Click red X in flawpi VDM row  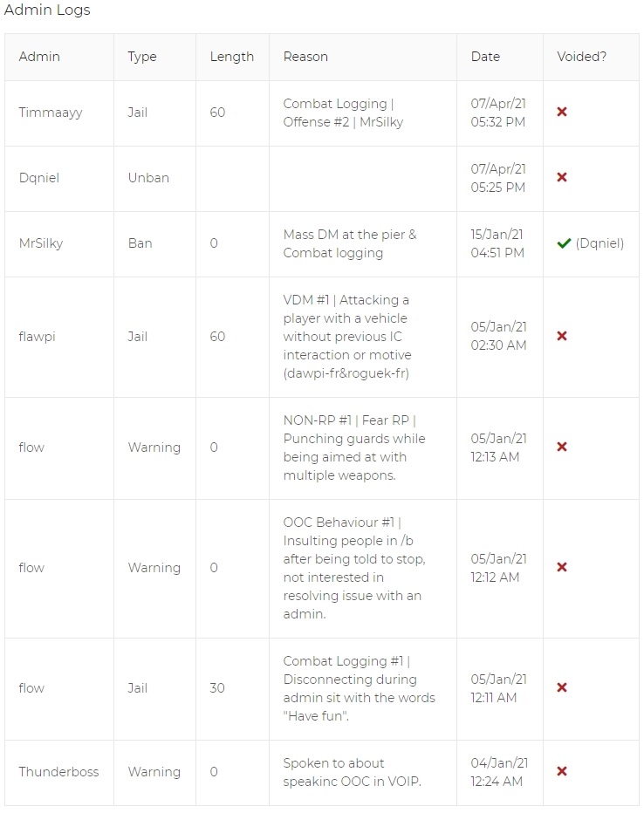click(x=562, y=336)
